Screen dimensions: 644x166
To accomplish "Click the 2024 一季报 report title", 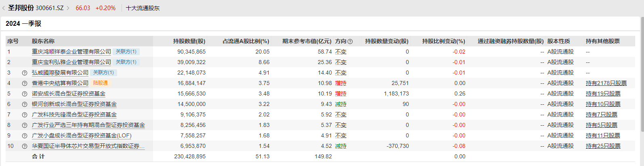I will (x=23, y=23).
